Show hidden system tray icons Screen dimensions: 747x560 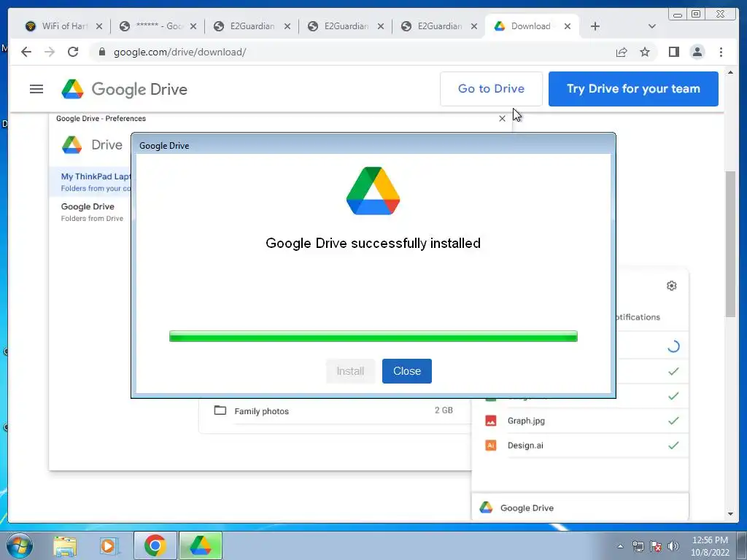click(x=620, y=546)
